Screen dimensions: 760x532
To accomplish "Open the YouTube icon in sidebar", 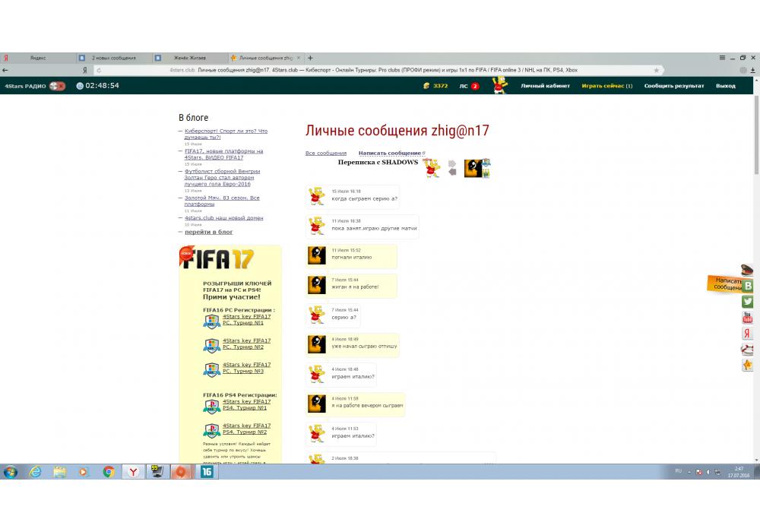I will tap(748, 318).
